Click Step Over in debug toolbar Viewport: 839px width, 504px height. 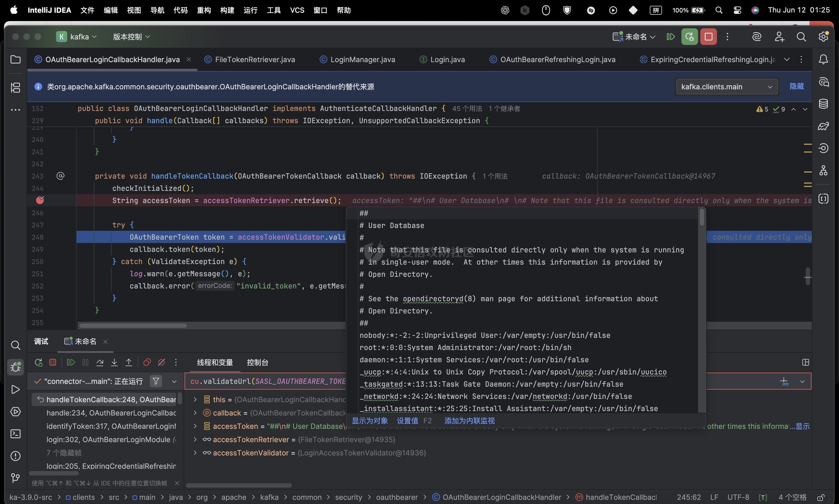100,362
